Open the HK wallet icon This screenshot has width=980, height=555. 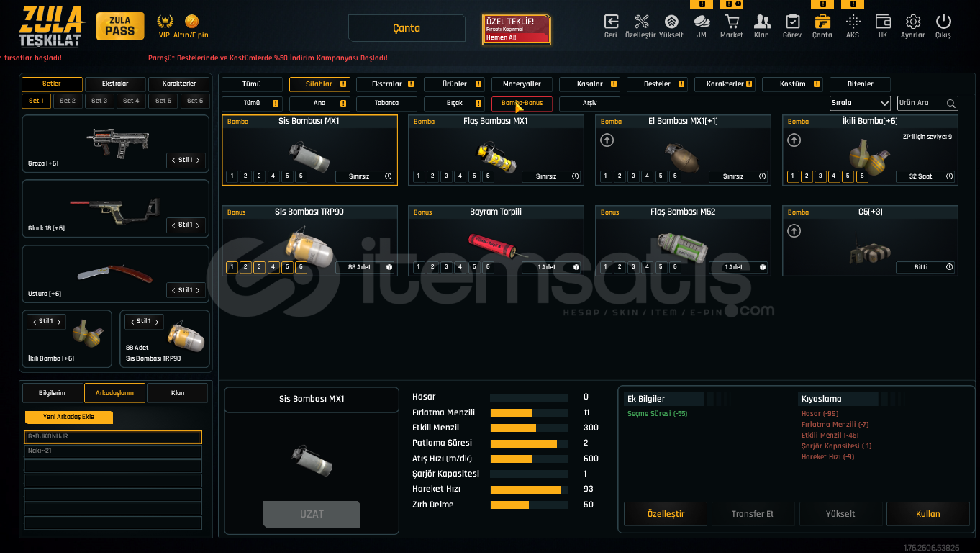[883, 22]
